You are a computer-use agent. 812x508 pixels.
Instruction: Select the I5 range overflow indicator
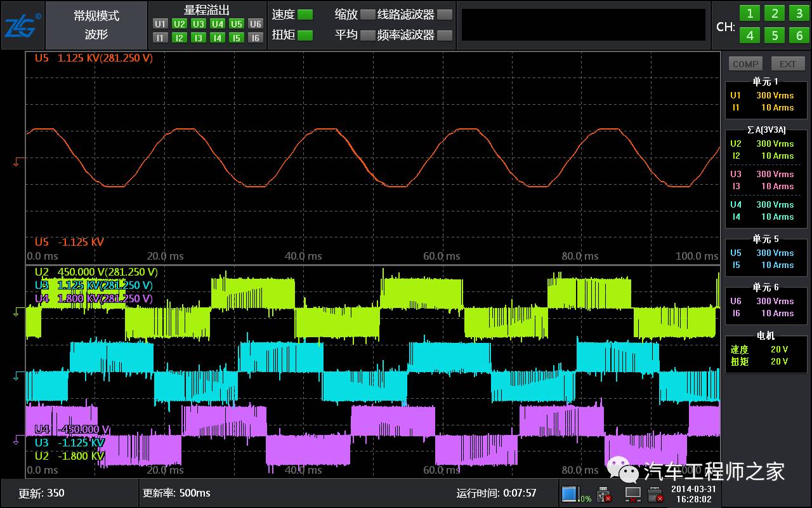(237, 37)
